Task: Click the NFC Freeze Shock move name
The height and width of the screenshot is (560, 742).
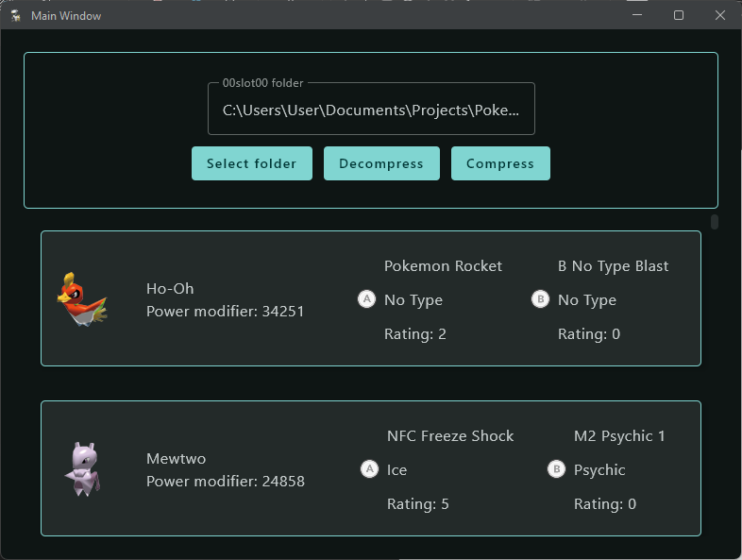Action: pos(450,436)
